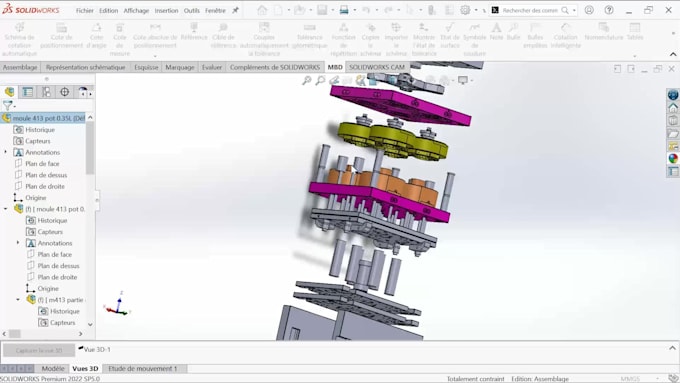Pin the menu bar with pushpin

[x=235, y=10]
